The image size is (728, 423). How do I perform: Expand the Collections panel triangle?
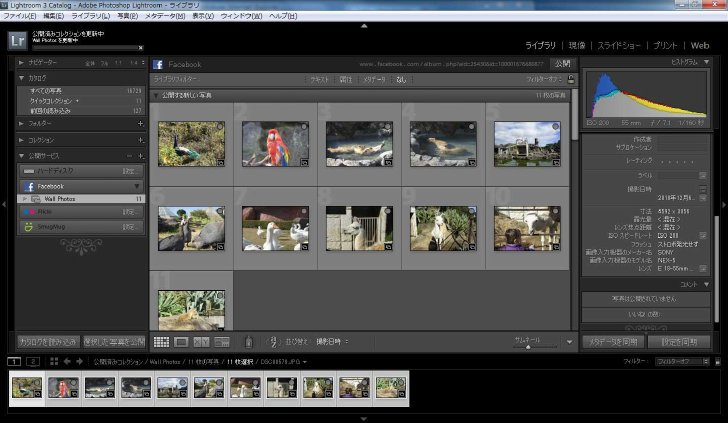tap(21, 140)
